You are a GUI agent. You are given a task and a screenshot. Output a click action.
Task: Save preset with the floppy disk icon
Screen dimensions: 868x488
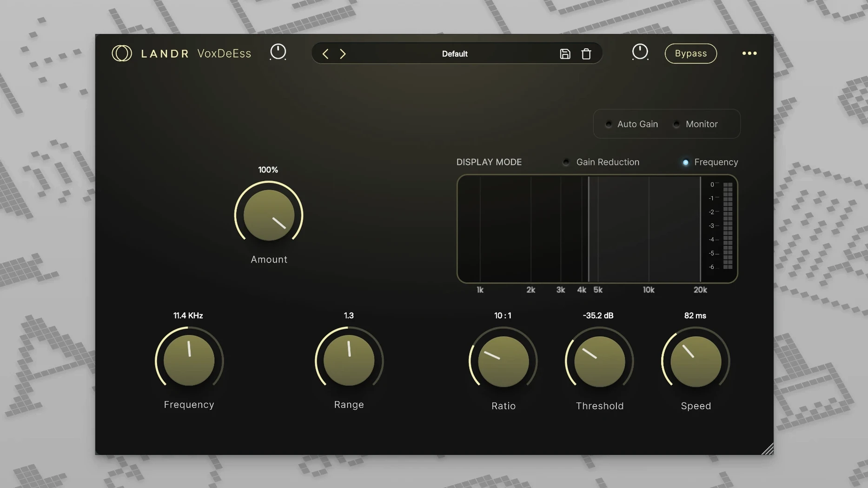[x=565, y=54]
